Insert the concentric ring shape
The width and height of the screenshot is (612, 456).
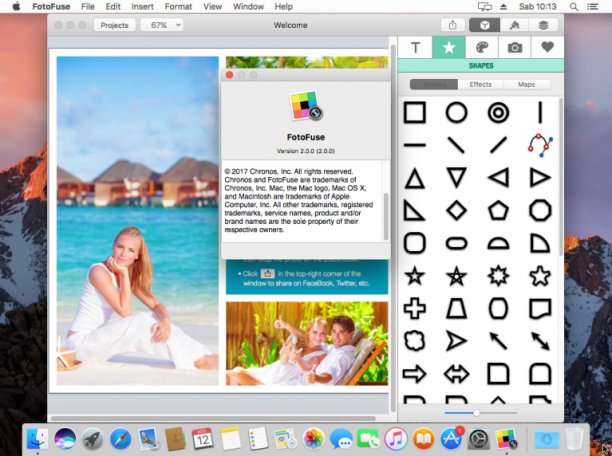tap(498, 113)
